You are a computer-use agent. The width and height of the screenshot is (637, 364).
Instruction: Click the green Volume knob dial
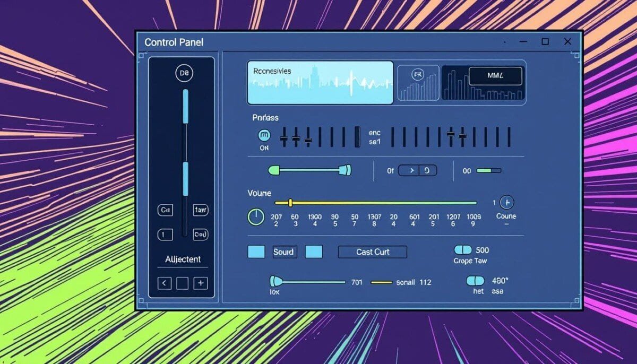point(256,216)
